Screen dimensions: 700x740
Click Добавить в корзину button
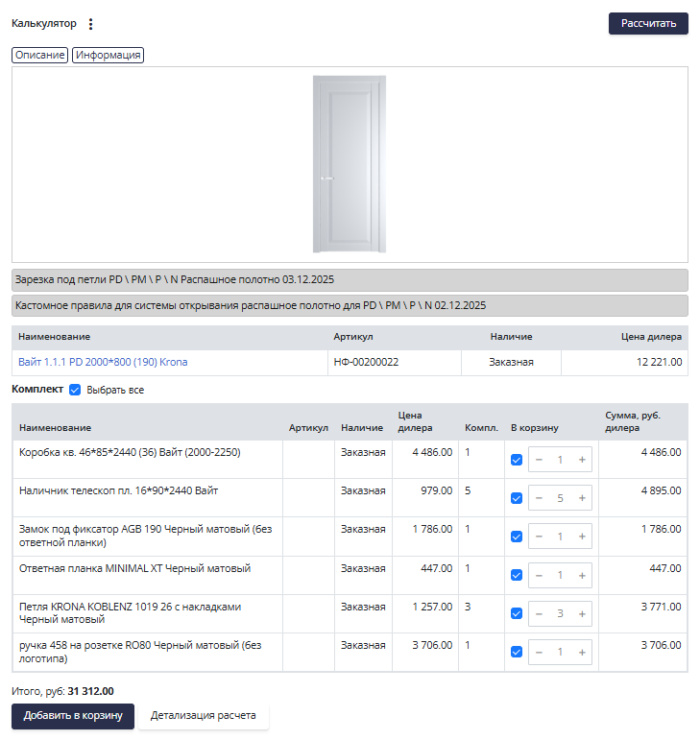pos(73,716)
